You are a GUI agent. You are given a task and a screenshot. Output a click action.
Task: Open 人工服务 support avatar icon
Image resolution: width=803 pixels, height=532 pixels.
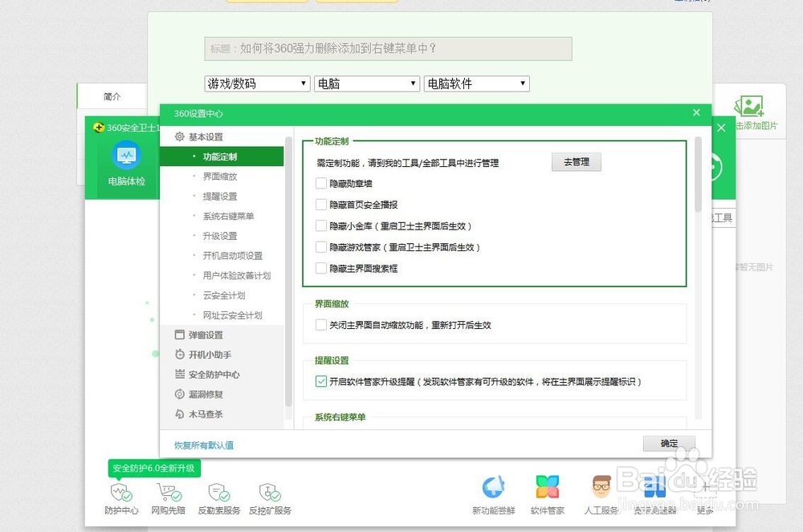click(x=601, y=487)
